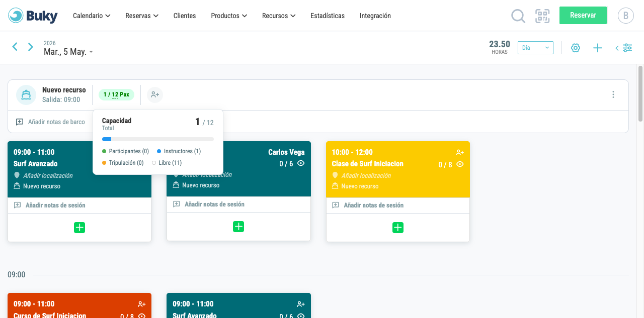Open the Estadísticas menu item
The image size is (644, 318).
[328, 16]
